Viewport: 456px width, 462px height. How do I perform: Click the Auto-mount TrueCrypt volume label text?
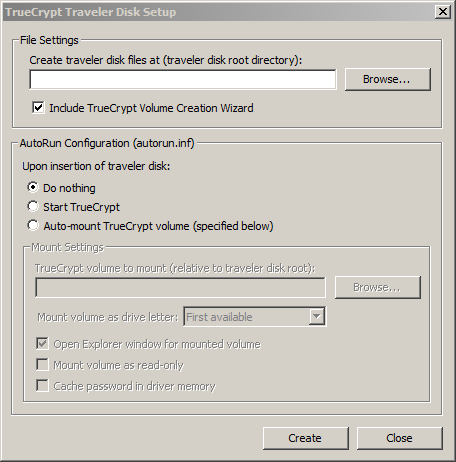pyautogui.click(x=158, y=226)
